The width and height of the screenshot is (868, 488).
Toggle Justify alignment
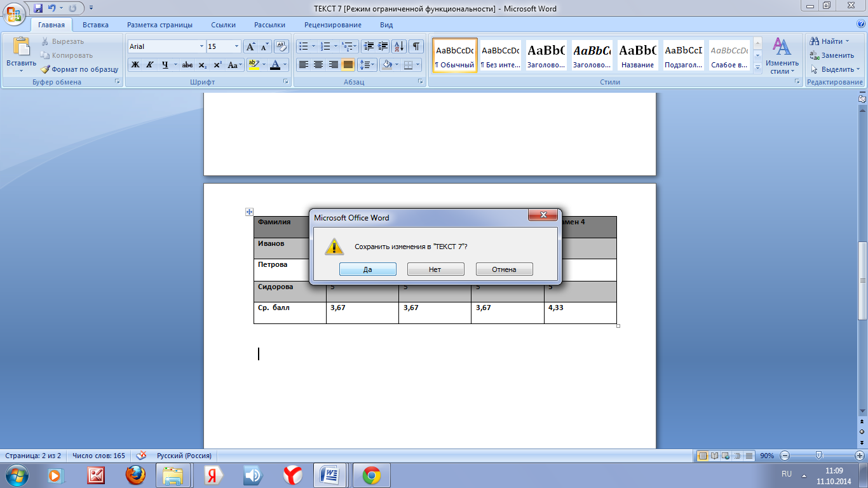tap(348, 65)
